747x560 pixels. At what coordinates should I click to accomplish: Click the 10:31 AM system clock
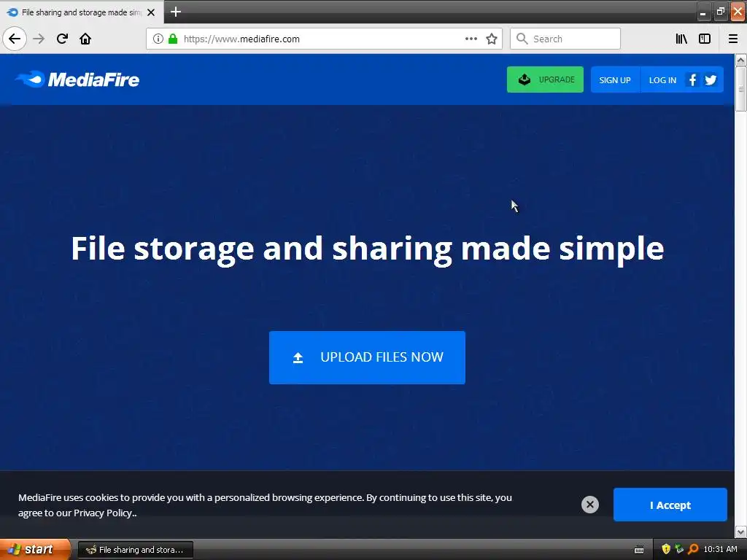click(720, 549)
